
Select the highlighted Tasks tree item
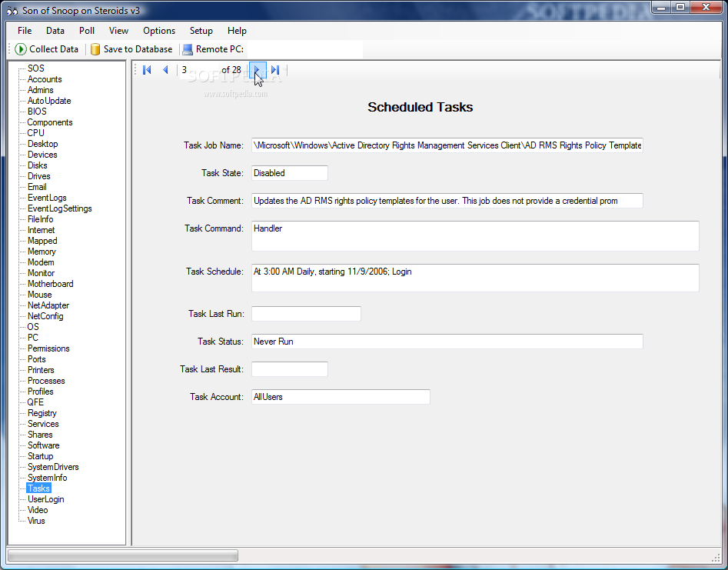click(38, 488)
